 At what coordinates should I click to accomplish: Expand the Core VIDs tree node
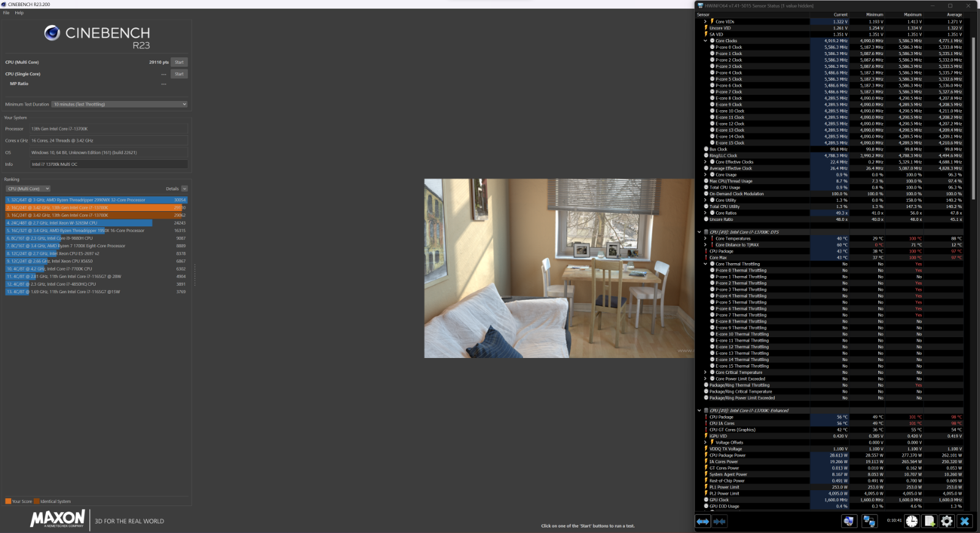coord(706,21)
